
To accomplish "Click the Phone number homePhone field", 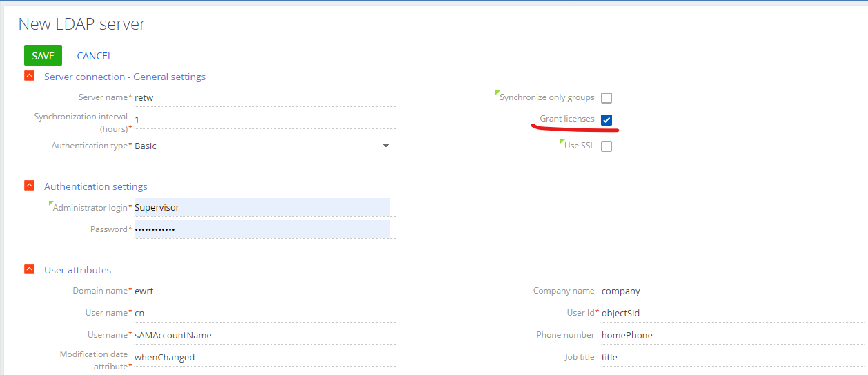I will coord(732,335).
